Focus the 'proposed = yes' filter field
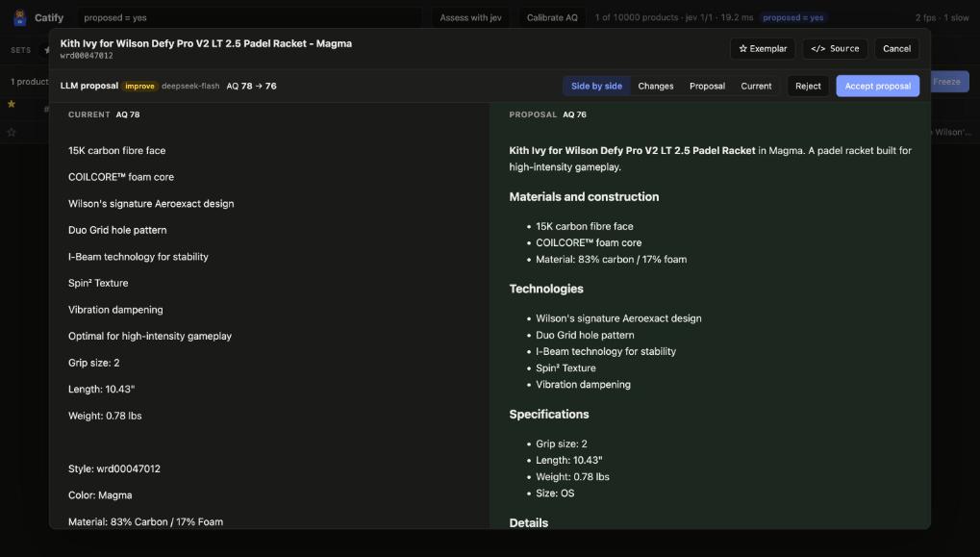 point(249,17)
